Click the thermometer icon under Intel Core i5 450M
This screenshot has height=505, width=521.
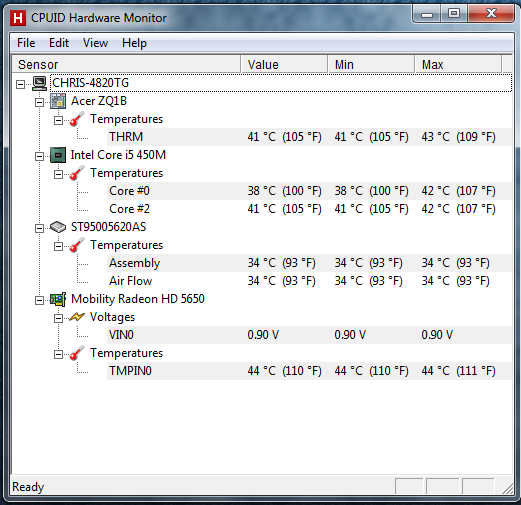(77, 173)
